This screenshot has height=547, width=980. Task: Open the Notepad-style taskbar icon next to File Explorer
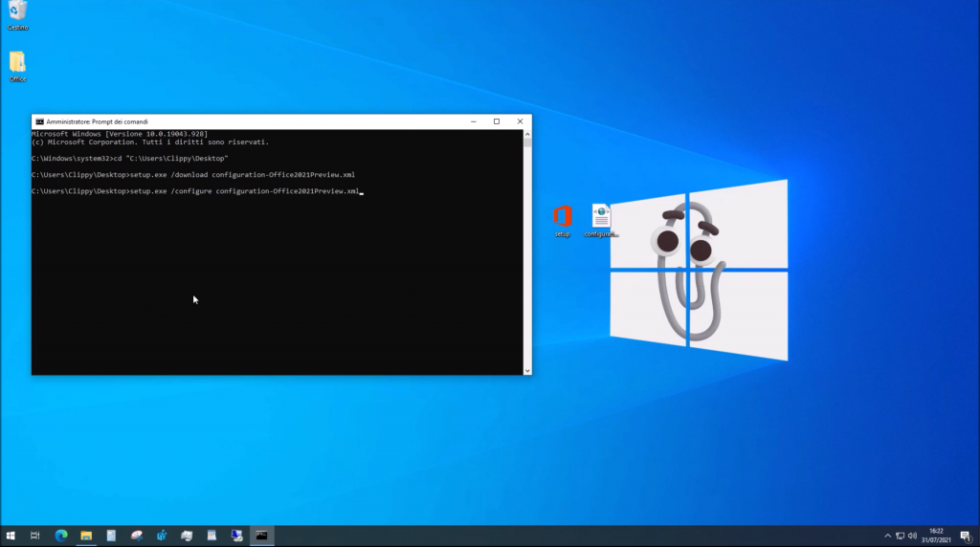tap(111, 536)
